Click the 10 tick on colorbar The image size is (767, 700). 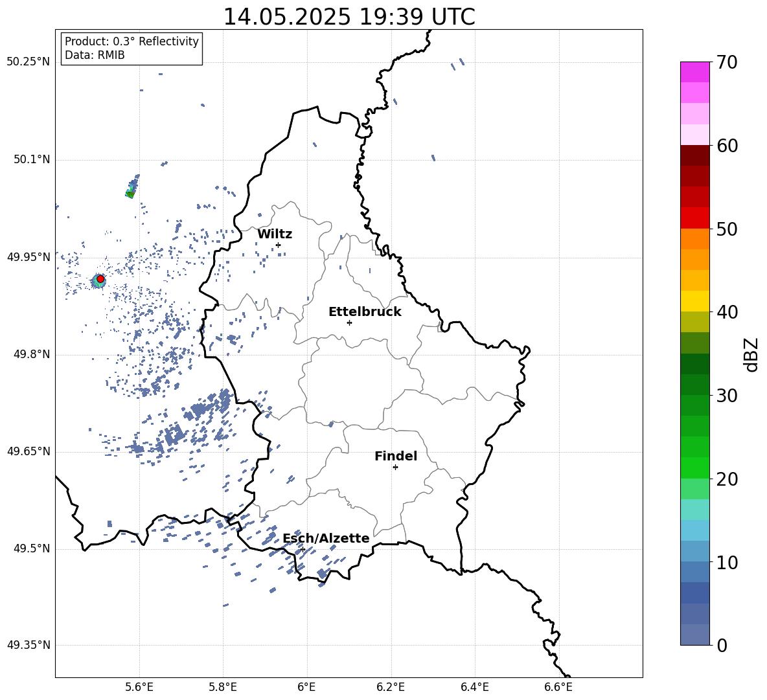[727, 562]
